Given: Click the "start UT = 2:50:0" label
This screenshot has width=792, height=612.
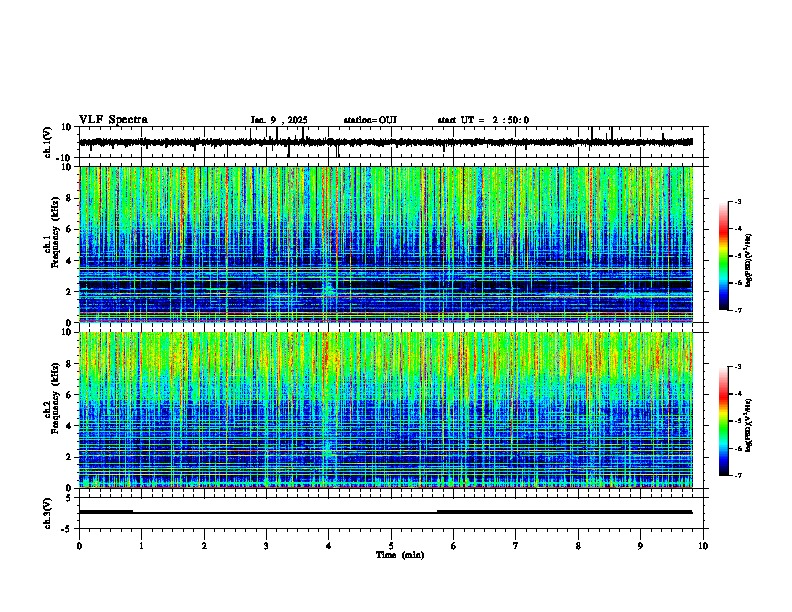Looking at the screenshot, I should coord(483,120).
